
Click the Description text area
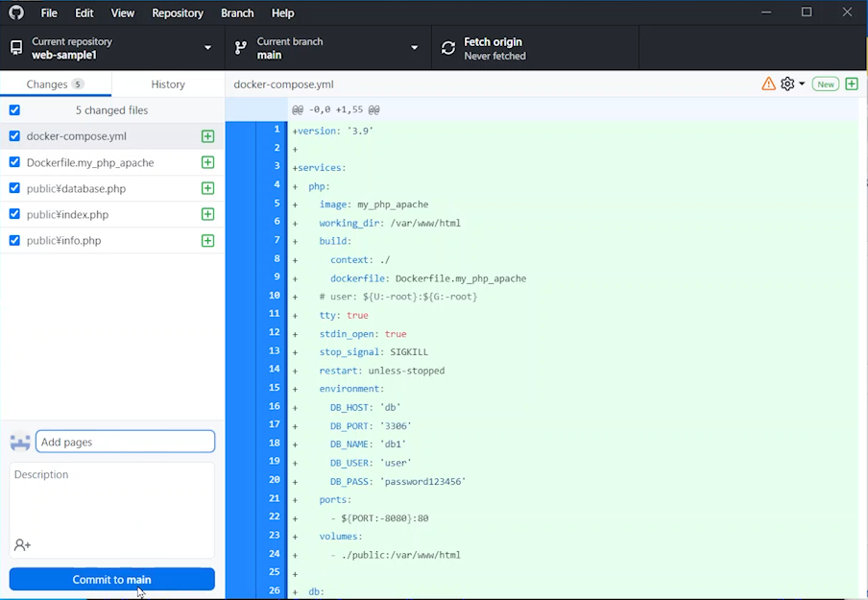[111, 511]
